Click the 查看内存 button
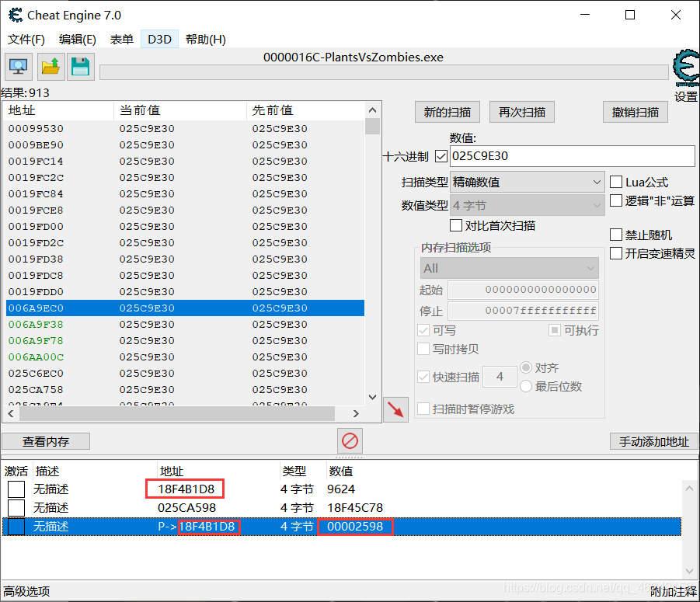Screen dimensions: 700x602 (46, 441)
